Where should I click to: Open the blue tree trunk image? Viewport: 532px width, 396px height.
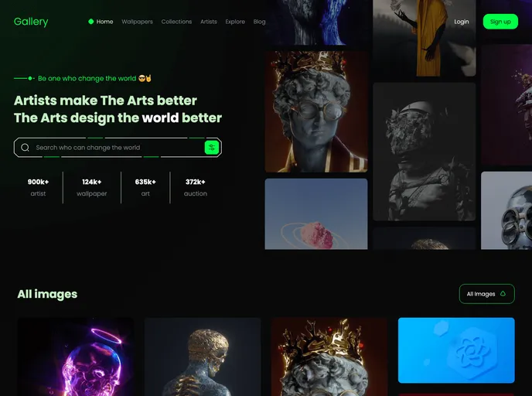316,22
